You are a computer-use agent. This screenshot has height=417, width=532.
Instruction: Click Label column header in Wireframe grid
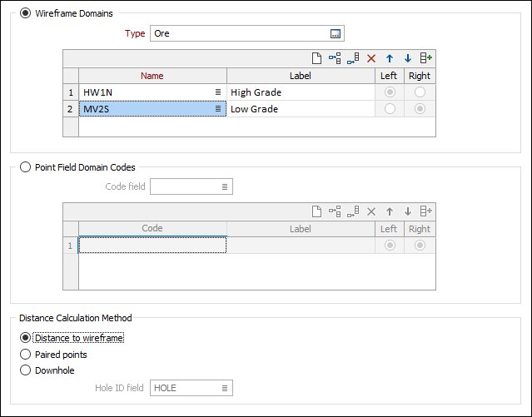[x=301, y=76]
